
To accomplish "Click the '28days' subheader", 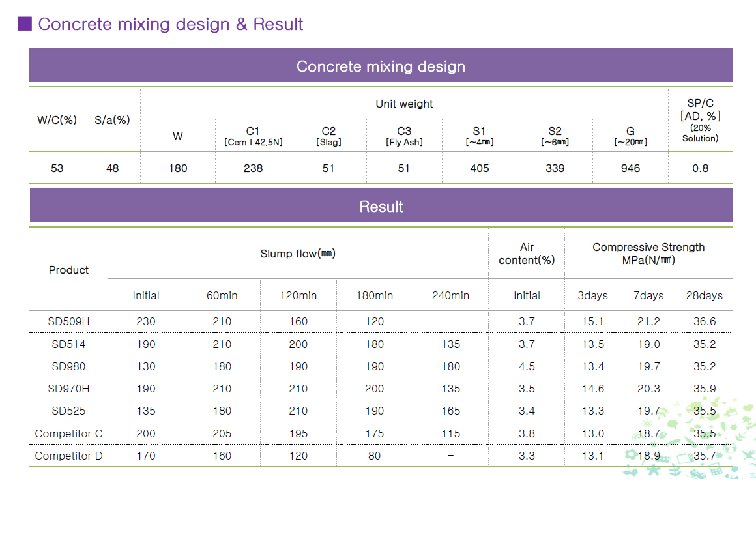I will 705,296.
